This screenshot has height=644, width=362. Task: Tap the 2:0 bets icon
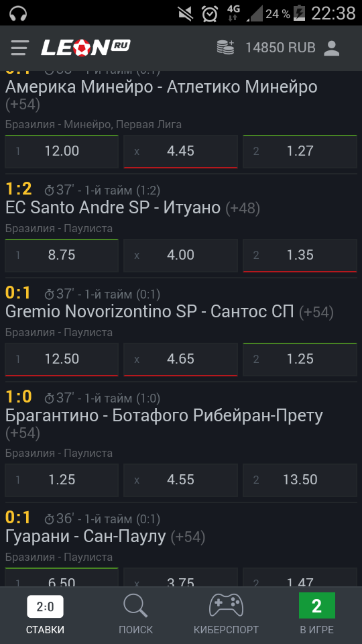(45, 606)
